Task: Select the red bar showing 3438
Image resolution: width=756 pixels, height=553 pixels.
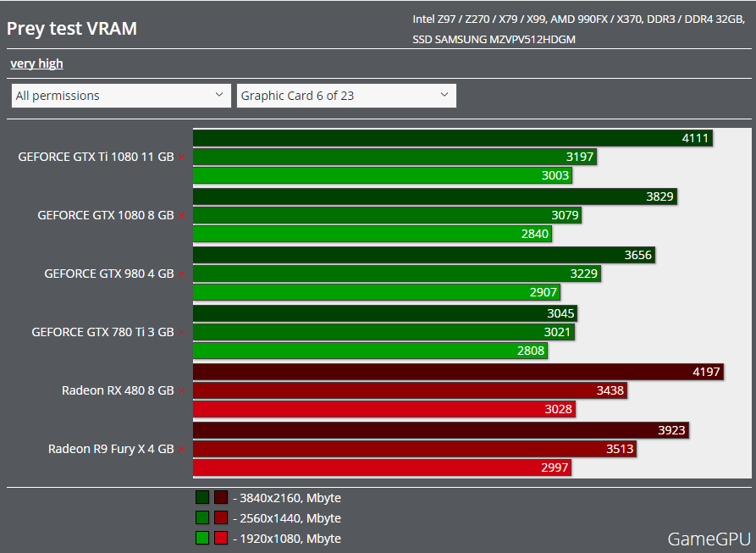Action: pyautogui.click(x=411, y=390)
